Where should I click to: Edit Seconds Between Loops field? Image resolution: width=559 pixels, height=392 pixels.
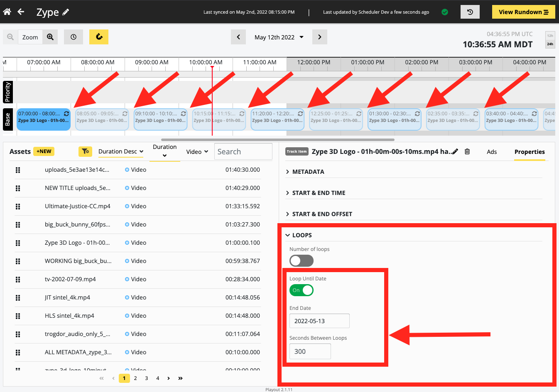[310, 351]
